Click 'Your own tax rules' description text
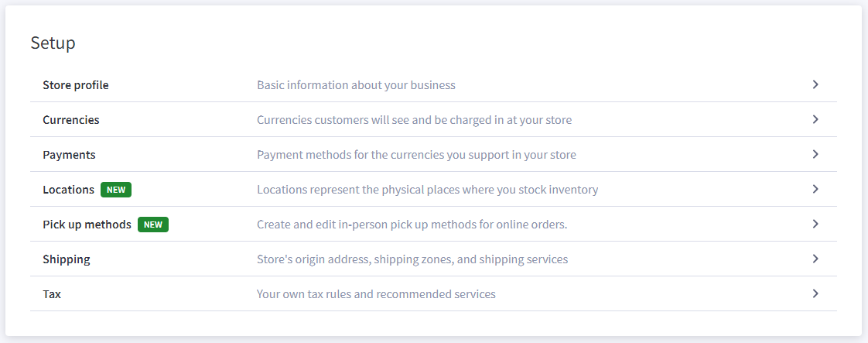The height and width of the screenshot is (343, 868). pos(376,294)
